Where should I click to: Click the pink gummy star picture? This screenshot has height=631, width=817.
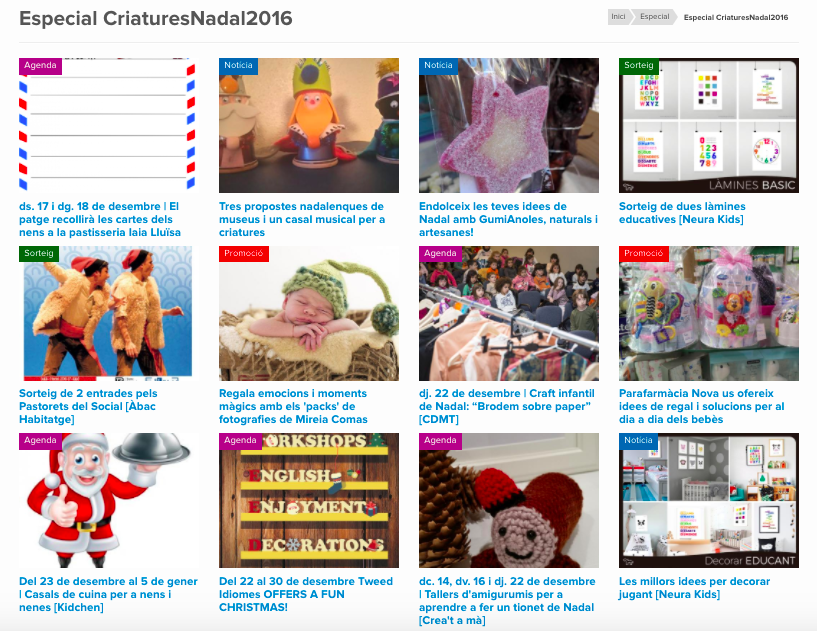(509, 125)
